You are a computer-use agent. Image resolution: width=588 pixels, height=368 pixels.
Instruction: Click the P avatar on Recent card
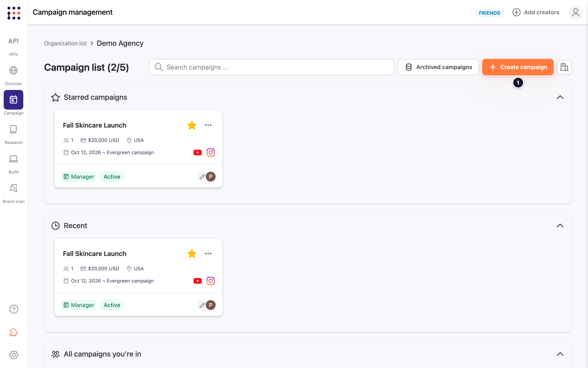coord(211,305)
